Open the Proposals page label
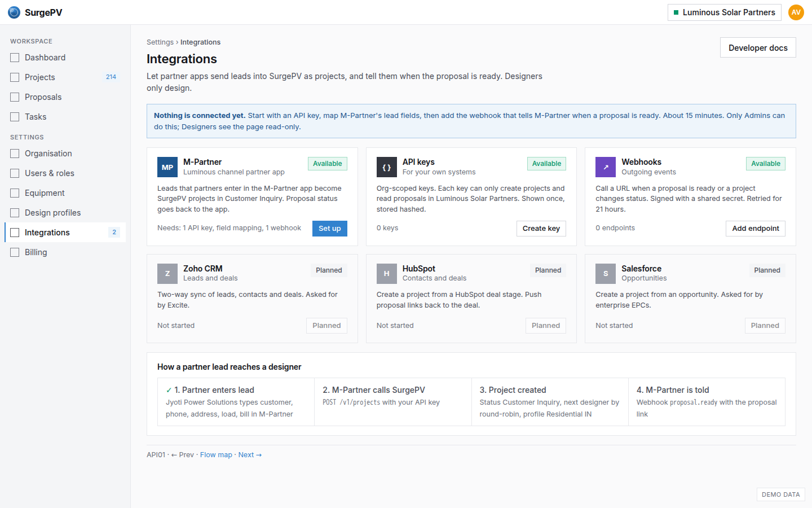The height and width of the screenshot is (508, 812). pos(43,97)
